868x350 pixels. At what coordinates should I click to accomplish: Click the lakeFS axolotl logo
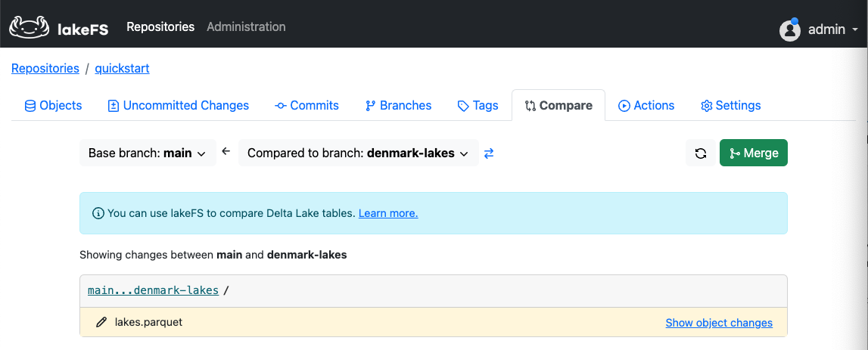[x=30, y=27]
